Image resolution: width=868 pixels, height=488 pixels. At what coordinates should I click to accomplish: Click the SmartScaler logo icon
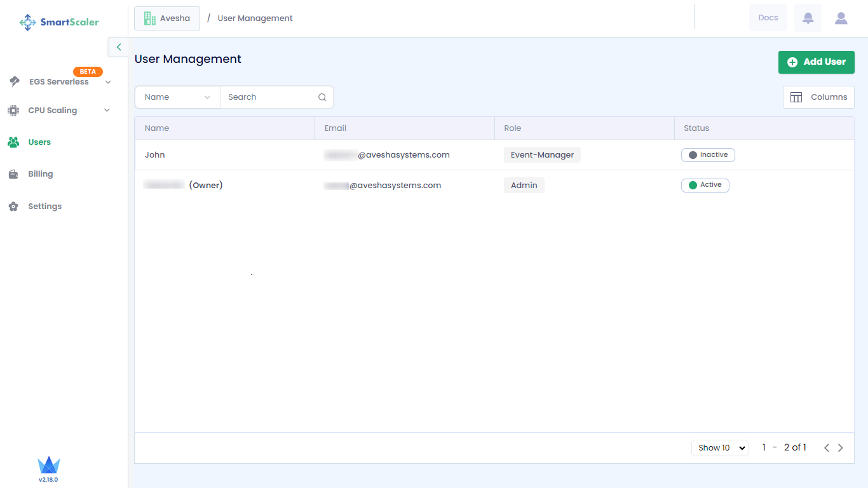[x=28, y=22]
